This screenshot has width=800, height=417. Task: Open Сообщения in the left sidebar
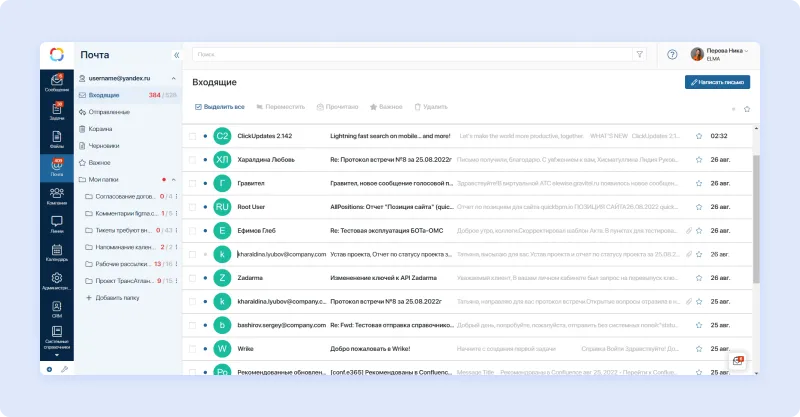click(56, 82)
